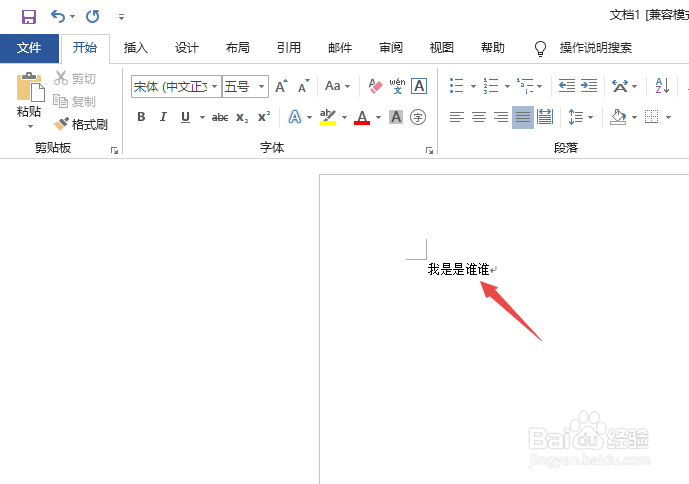The image size is (689, 484).
Task: Switch to the 审阅 tab
Action: 391,47
